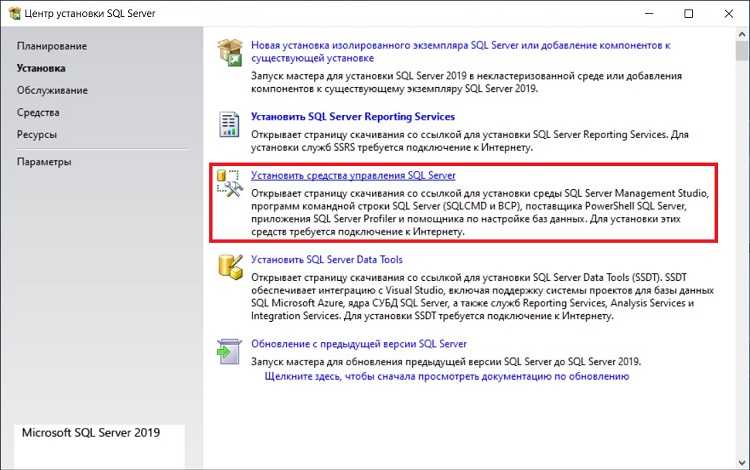
Task: Click text about некластеризованной среде installation
Action: (x=466, y=82)
